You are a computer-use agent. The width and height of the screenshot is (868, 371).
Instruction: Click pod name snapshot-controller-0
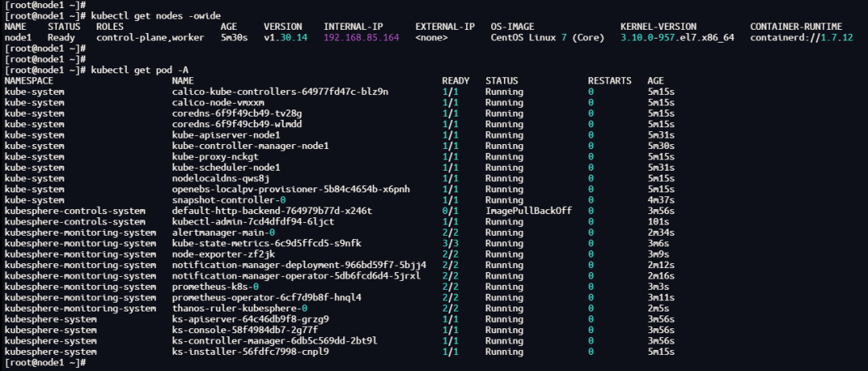click(x=228, y=200)
